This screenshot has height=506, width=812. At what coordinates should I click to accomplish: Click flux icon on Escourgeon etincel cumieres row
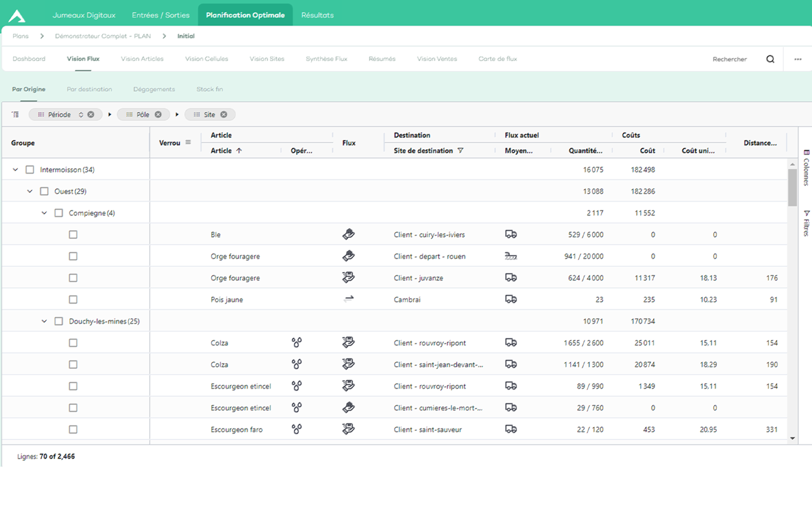click(348, 408)
